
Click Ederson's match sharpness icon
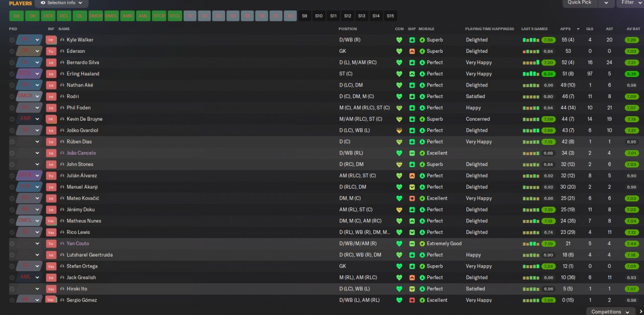412,51
